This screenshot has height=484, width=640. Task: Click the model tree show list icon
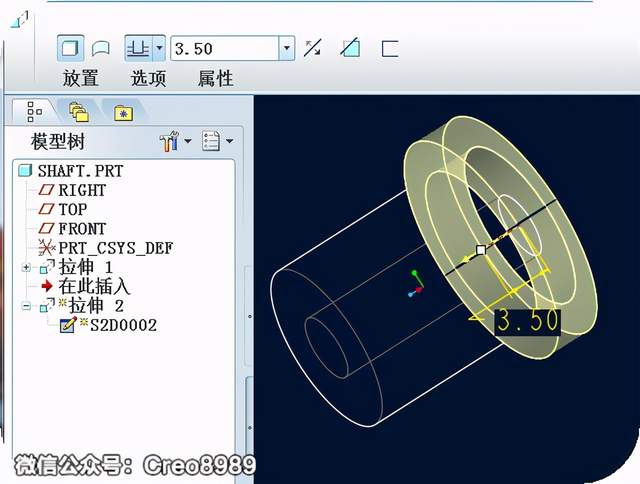[x=211, y=141]
